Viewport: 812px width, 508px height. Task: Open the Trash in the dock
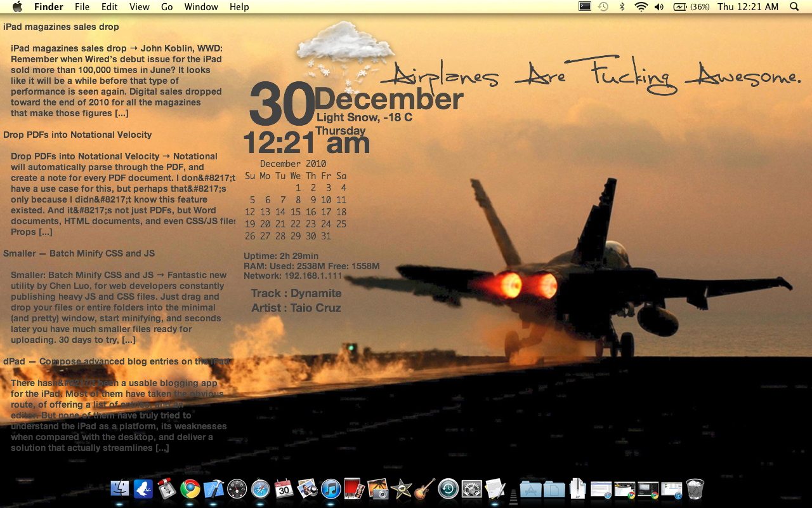click(695, 488)
